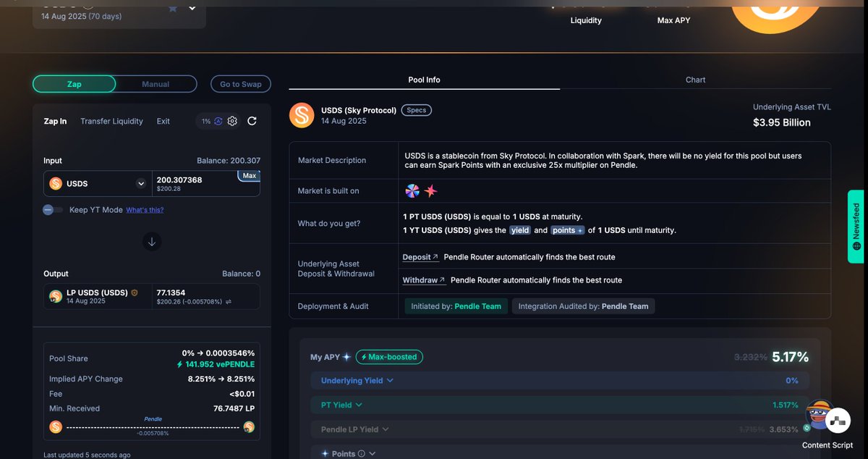Screen dimensions: 868x459
Task: Click the USDS token logo in Input field
Action: coord(56,184)
